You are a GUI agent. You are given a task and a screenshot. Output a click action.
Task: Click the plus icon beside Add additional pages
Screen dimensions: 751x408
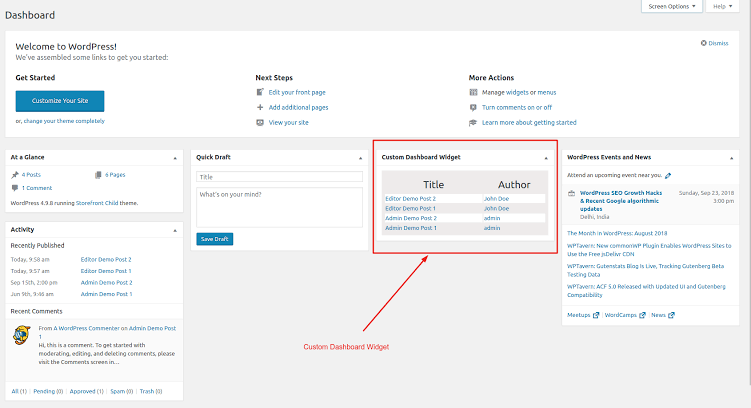[260, 107]
